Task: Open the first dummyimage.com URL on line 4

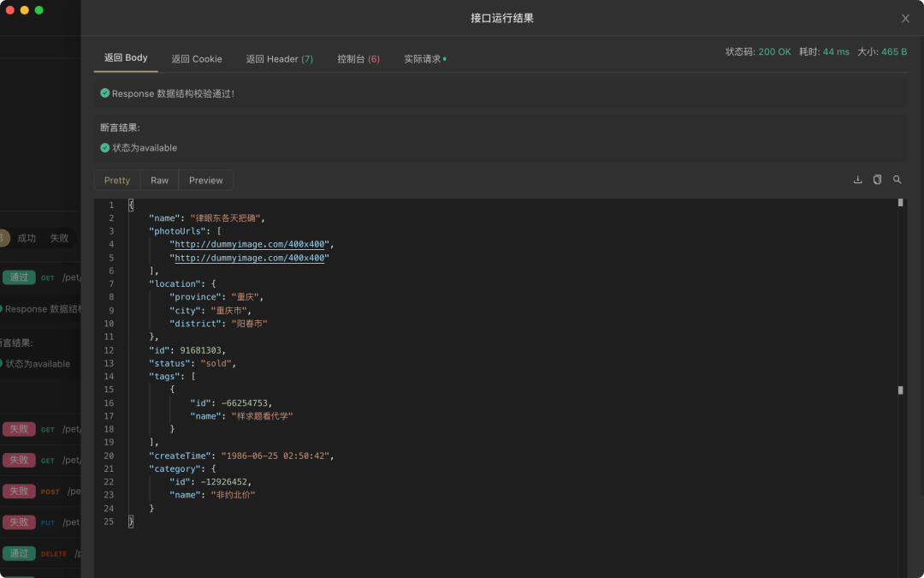Action: click(250, 244)
